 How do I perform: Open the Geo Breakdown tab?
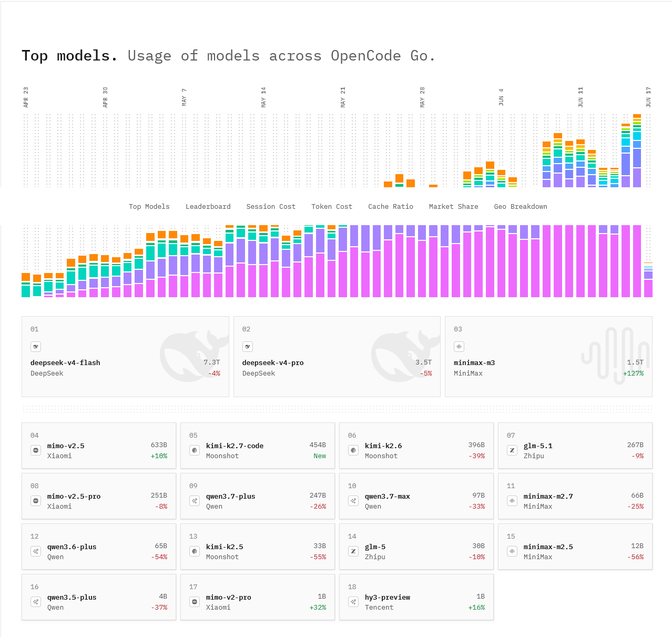521,207
